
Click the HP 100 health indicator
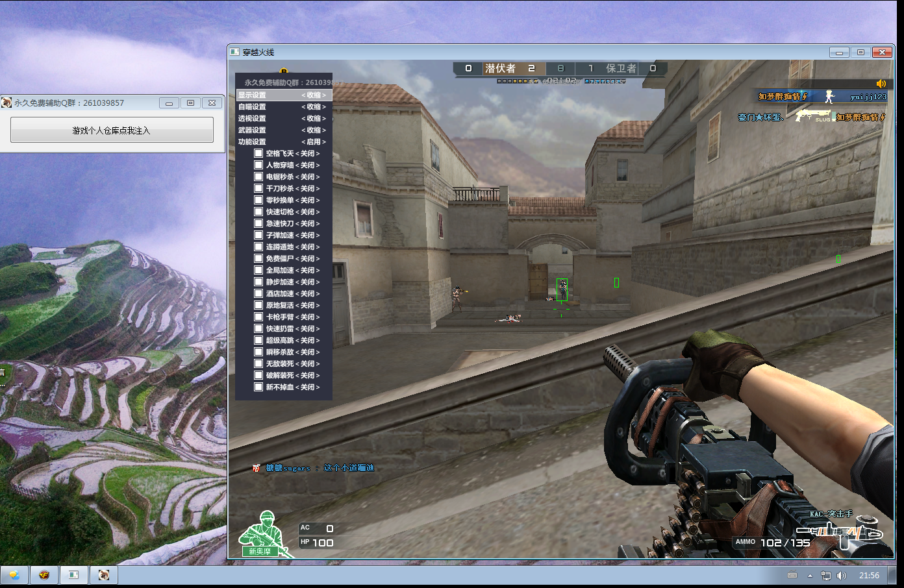point(317,543)
